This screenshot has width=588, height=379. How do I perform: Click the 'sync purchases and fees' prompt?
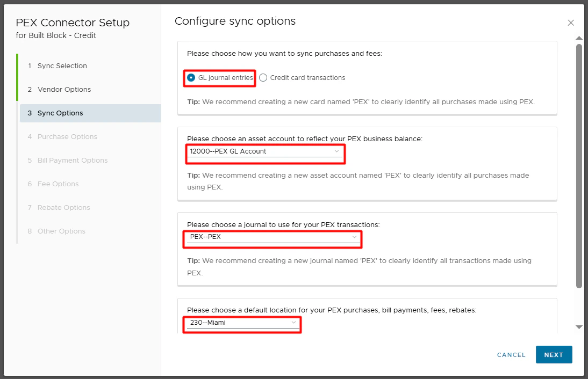tap(285, 54)
